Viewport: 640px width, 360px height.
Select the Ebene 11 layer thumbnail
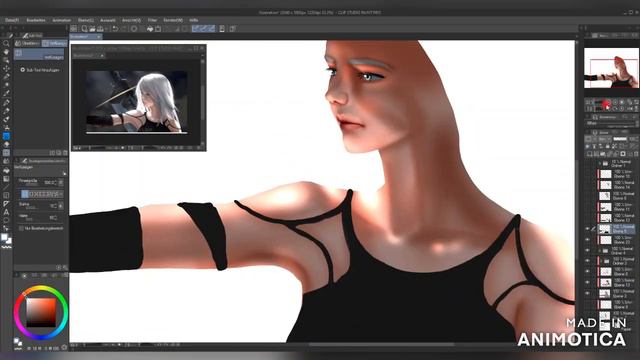[605, 207]
